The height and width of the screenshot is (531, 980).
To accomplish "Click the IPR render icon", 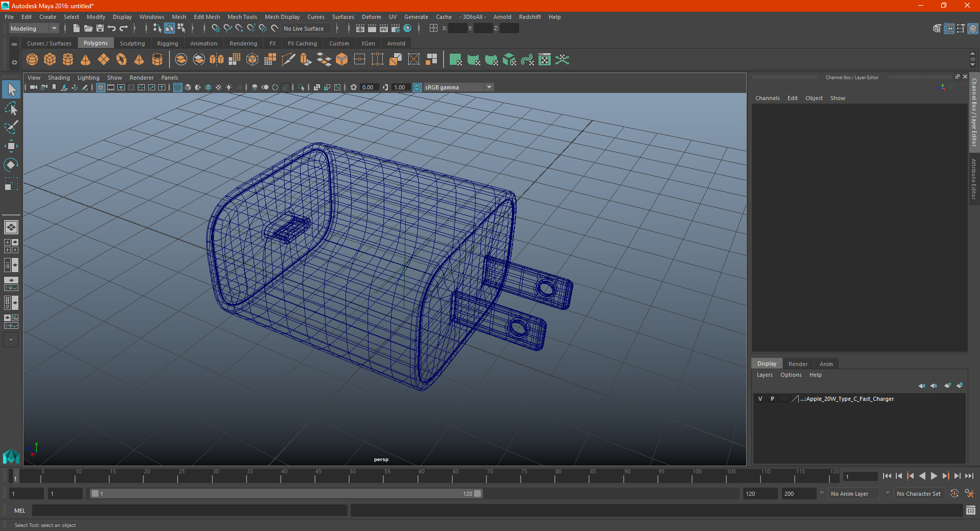I will (384, 29).
